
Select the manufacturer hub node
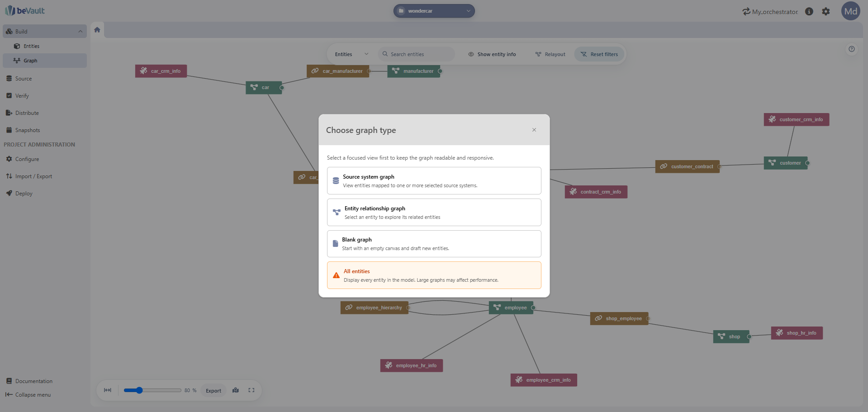(x=414, y=71)
